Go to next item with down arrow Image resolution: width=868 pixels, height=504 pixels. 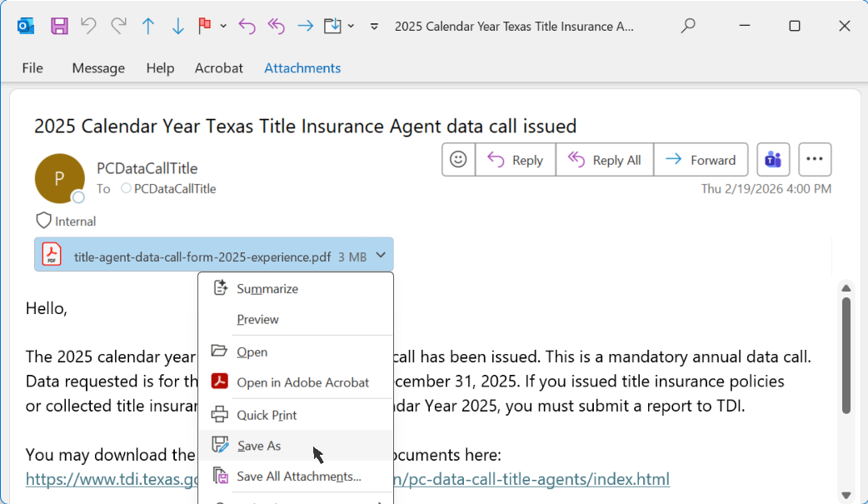(177, 26)
